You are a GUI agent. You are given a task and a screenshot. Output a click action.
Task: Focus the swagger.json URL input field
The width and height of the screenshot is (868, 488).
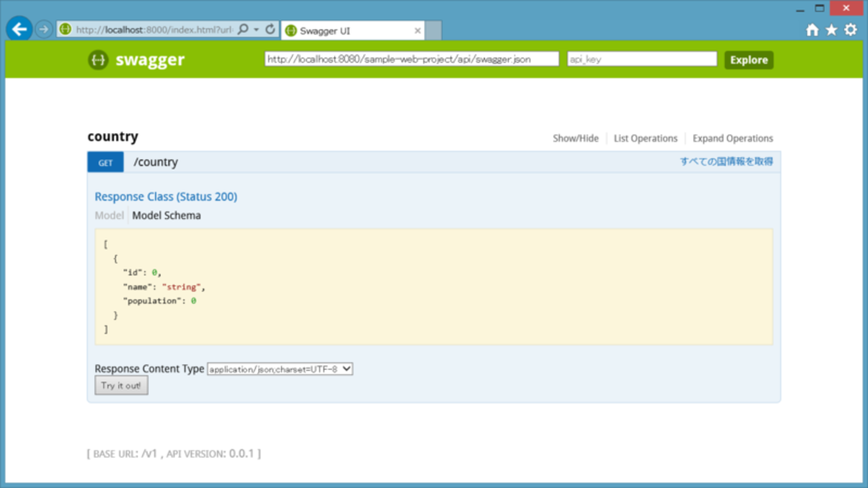click(412, 59)
